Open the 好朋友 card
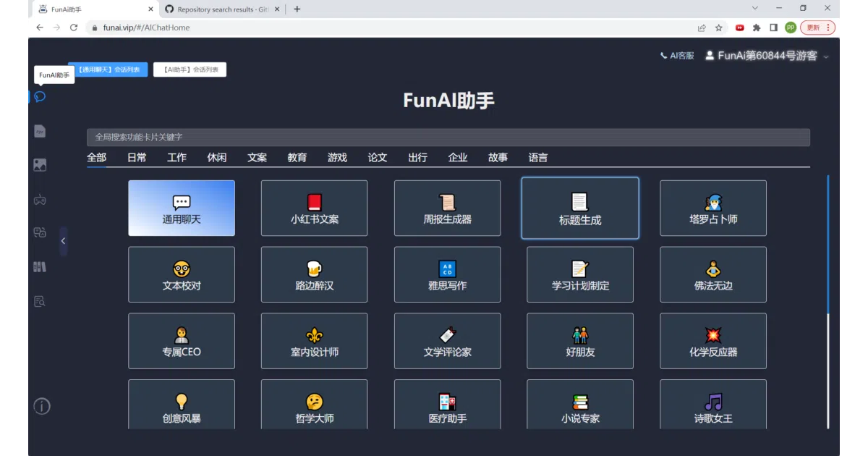Screen dimensions: 868x456 (x=580, y=341)
